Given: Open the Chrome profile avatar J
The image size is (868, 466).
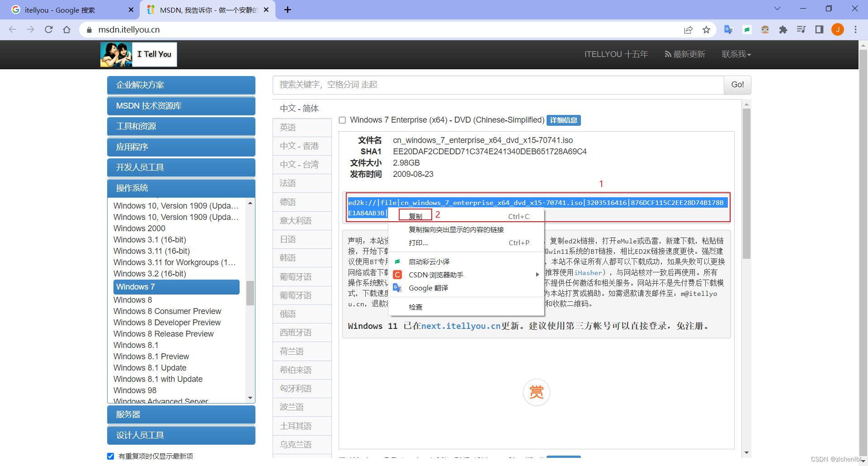Looking at the screenshot, I should pos(838,29).
